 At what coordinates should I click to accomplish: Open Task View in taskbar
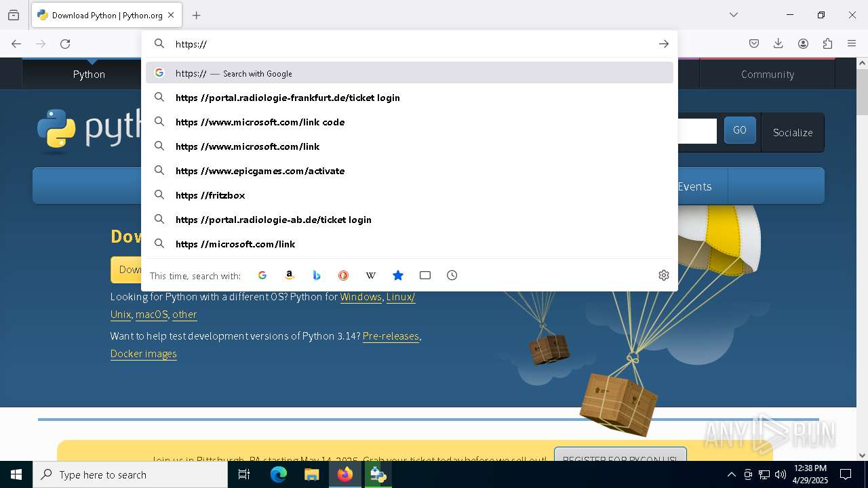[x=244, y=474]
